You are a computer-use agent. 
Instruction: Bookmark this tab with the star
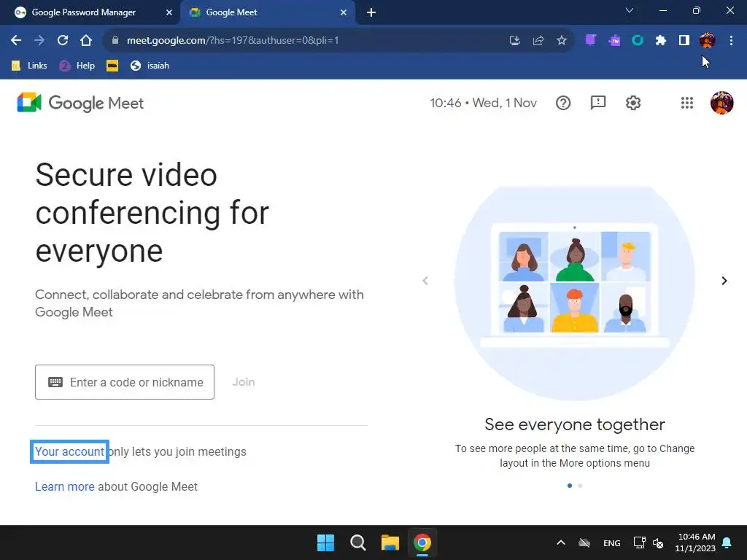pyautogui.click(x=562, y=40)
